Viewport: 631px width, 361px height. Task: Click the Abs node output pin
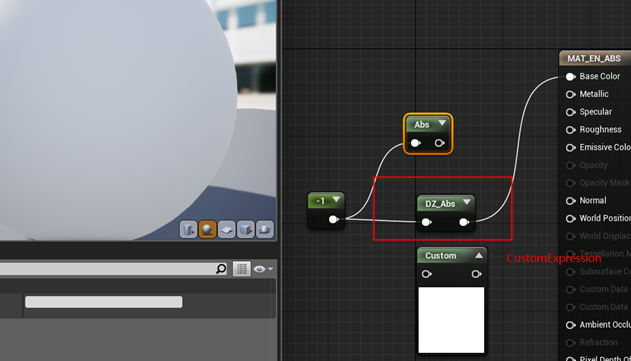point(439,143)
